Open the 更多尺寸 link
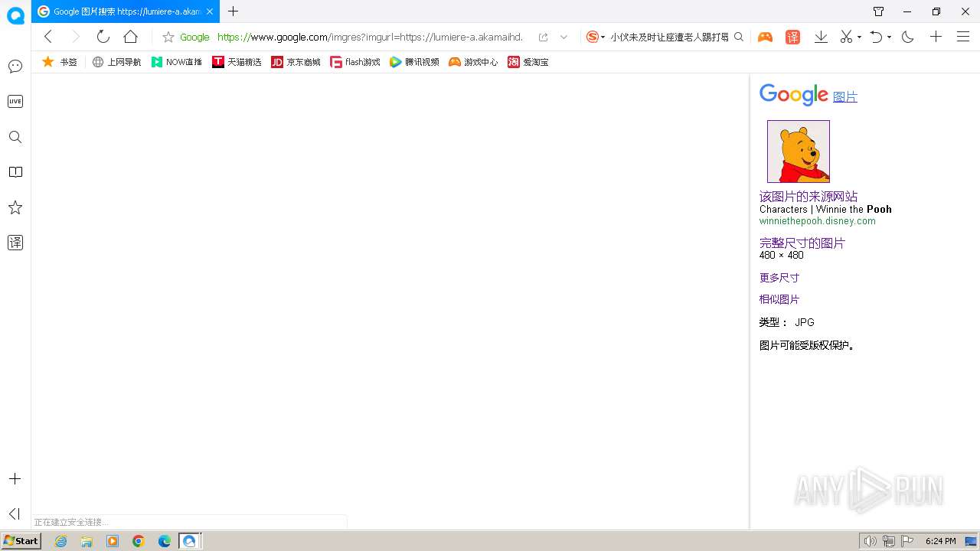This screenshot has height=551, width=980. (x=779, y=278)
